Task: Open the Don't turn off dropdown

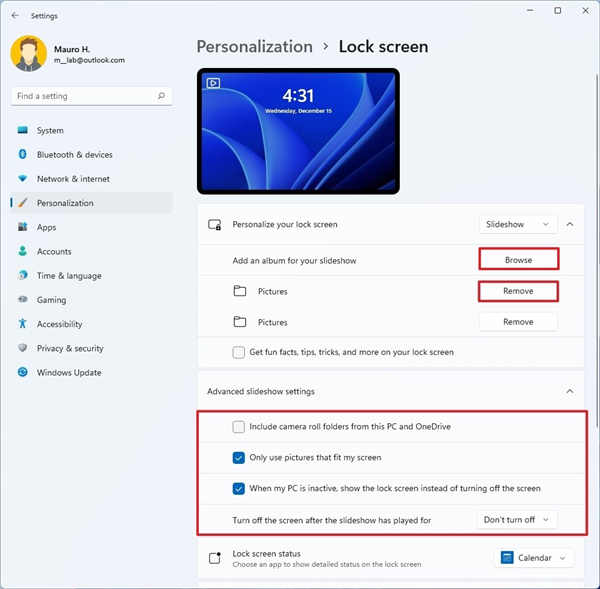Action: 516,520
